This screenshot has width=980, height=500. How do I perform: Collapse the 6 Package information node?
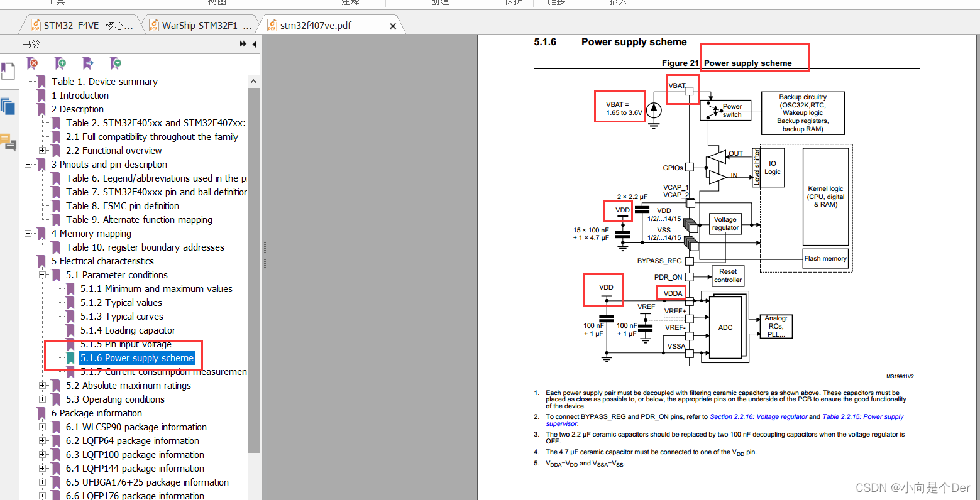coord(28,413)
